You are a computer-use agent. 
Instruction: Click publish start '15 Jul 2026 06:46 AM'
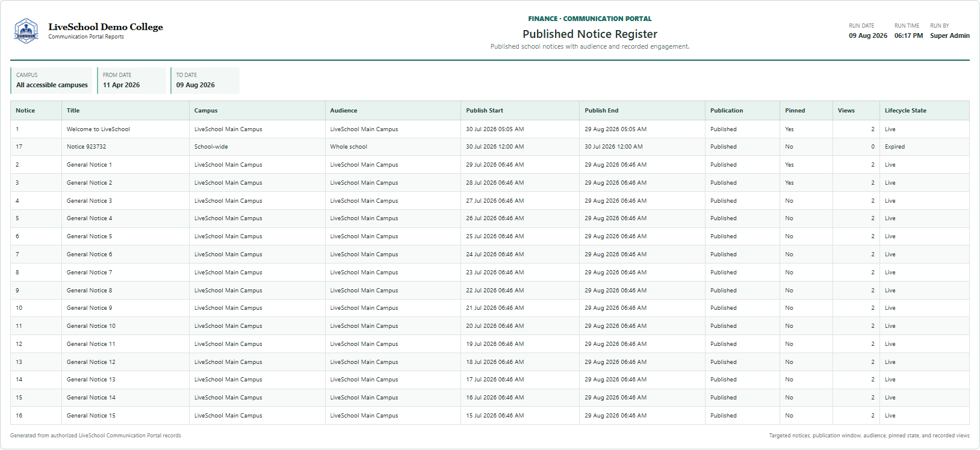click(x=495, y=416)
